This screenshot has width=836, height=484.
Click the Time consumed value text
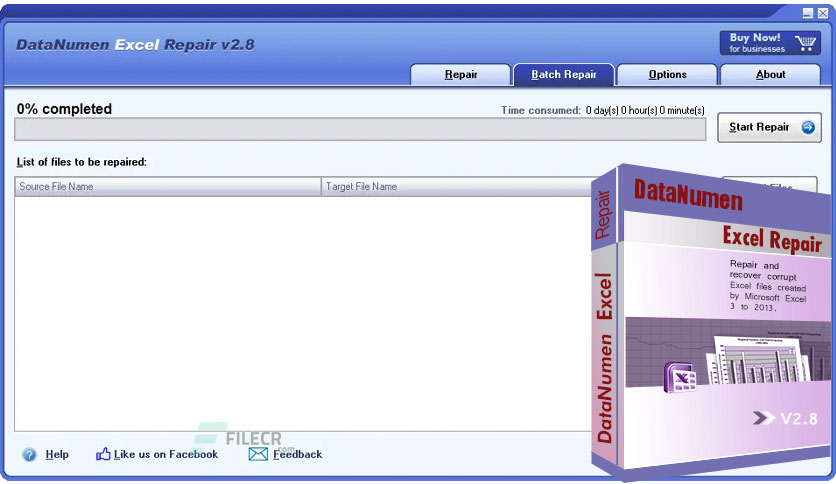[645, 110]
